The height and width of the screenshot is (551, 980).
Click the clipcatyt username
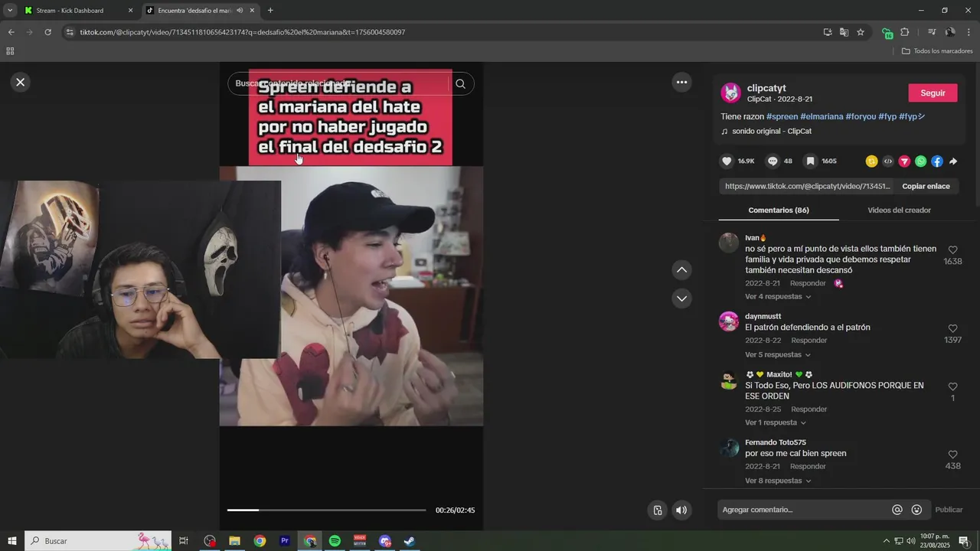(x=766, y=88)
